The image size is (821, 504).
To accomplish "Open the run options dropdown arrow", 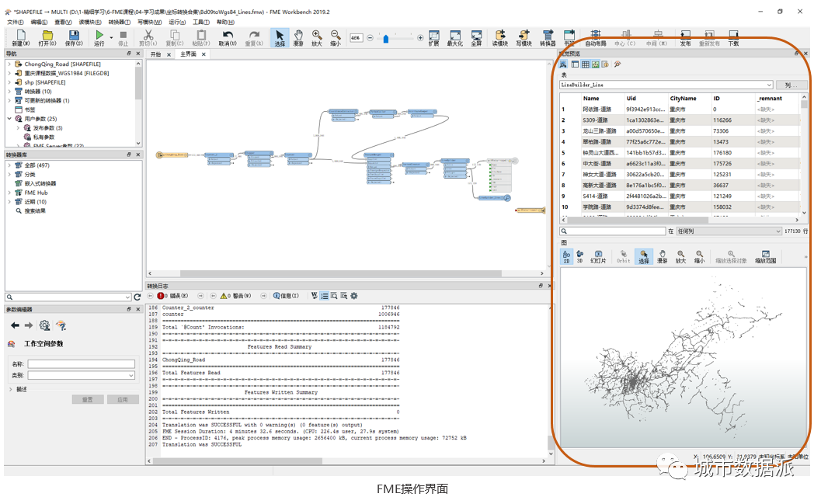I will [x=111, y=37].
